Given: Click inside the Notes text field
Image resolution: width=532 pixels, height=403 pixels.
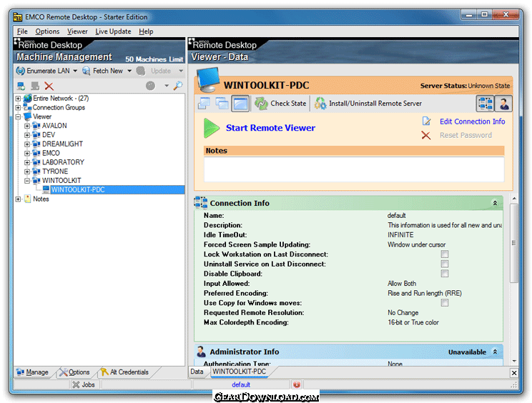Looking at the screenshot, I should tap(354, 169).
